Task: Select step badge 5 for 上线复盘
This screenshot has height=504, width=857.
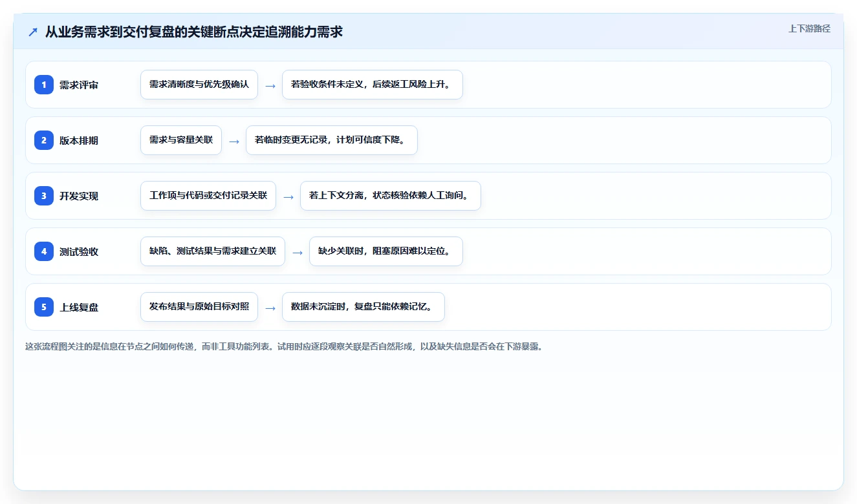Action: (x=44, y=307)
